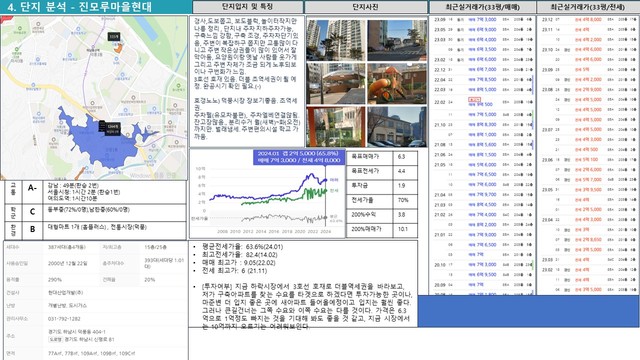The width and height of the screenshot is (640, 360).
Task: Click the black label over blue area
Action: coord(110,127)
